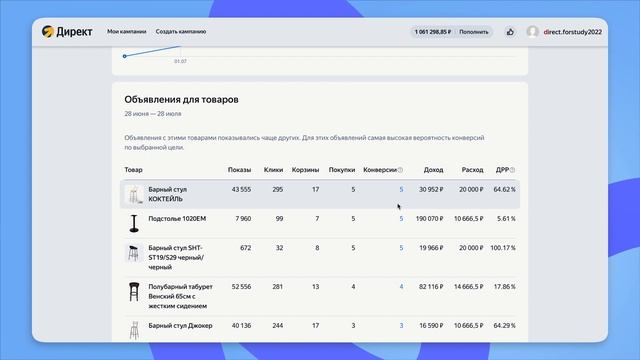Click conversions link 5 for Барный стул КОКТЕЙЛЬ
Viewport: 640px width, 360px height.
point(401,189)
